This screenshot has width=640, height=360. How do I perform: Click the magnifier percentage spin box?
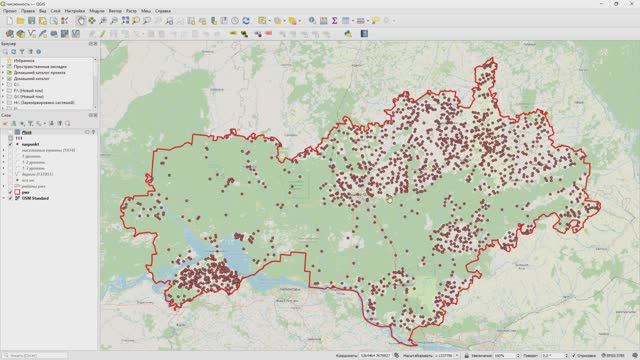[507, 356]
